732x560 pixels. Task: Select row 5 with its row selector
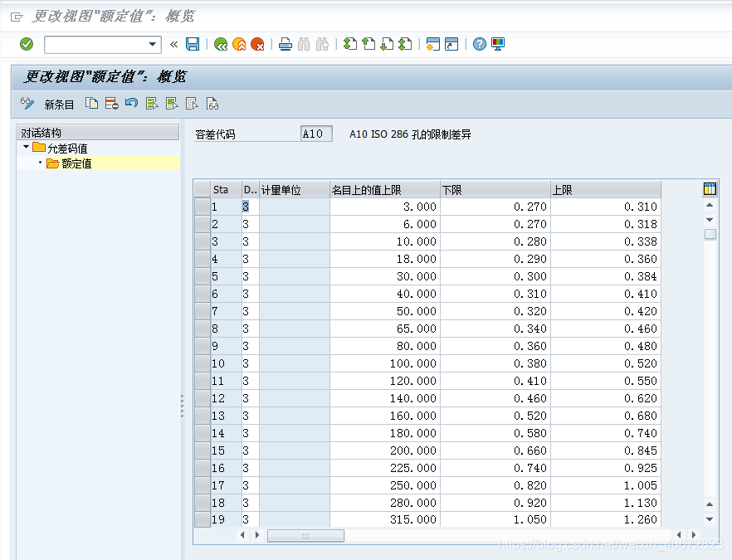click(x=203, y=276)
